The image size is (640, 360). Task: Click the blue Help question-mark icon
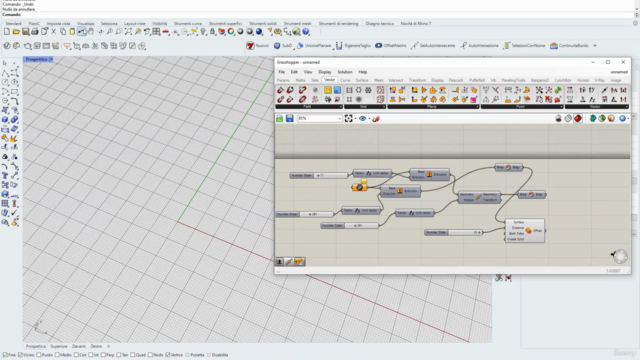306,31
